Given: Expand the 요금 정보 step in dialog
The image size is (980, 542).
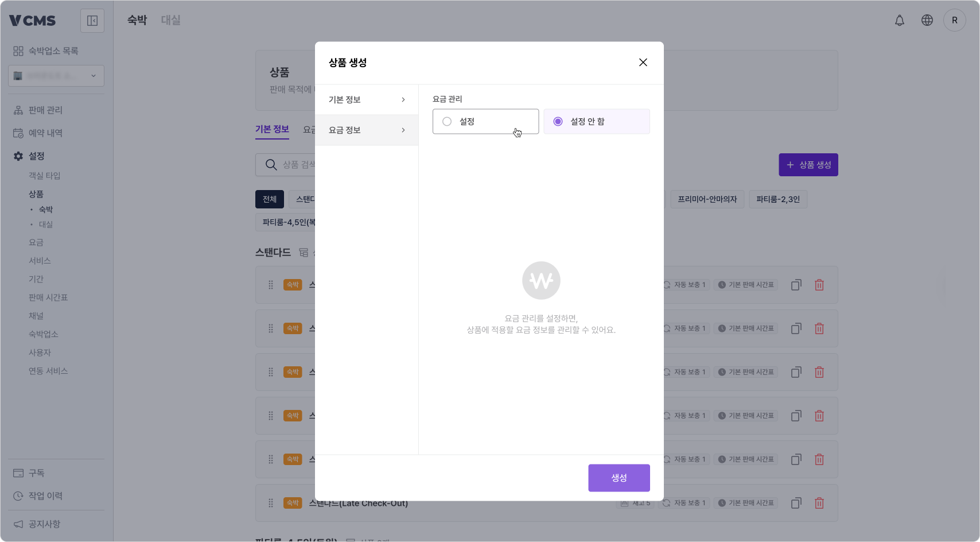Looking at the screenshot, I should [367, 130].
